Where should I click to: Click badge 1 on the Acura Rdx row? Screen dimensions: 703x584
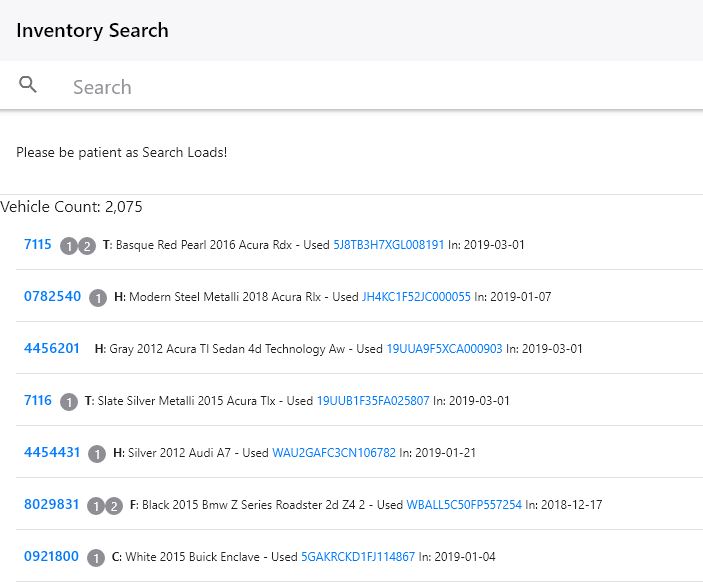pyautogui.click(x=69, y=246)
